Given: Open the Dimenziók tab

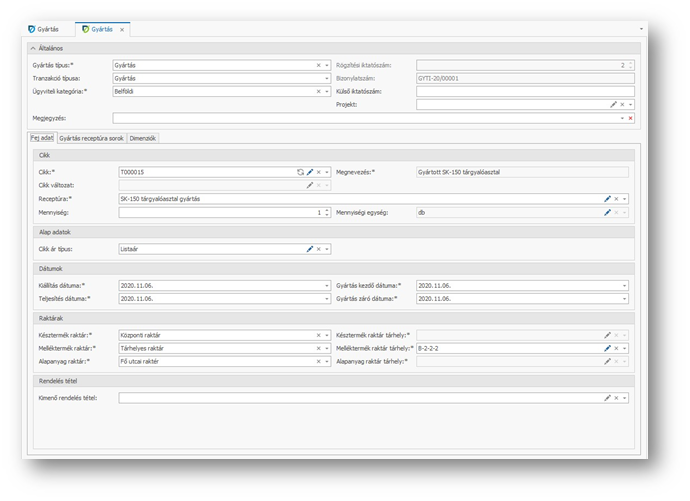Looking at the screenshot, I should coord(142,137).
